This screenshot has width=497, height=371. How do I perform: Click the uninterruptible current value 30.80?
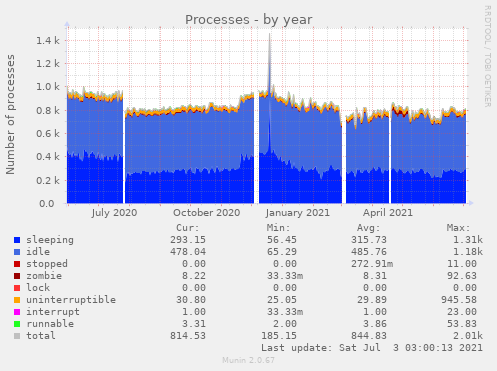coord(191,300)
